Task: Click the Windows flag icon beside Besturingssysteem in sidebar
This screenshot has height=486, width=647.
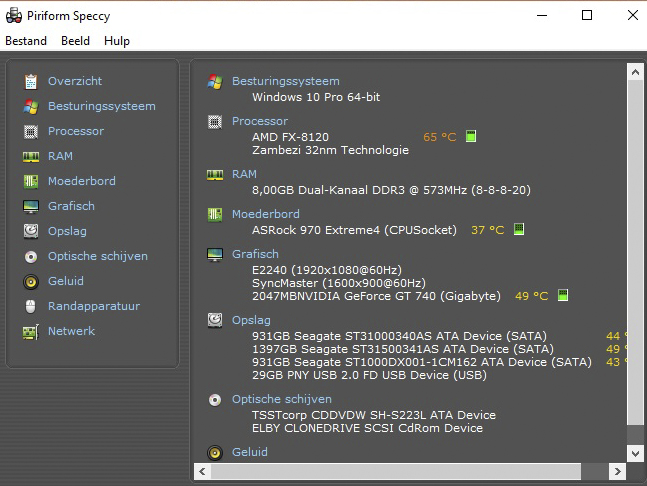Action: click(30, 106)
